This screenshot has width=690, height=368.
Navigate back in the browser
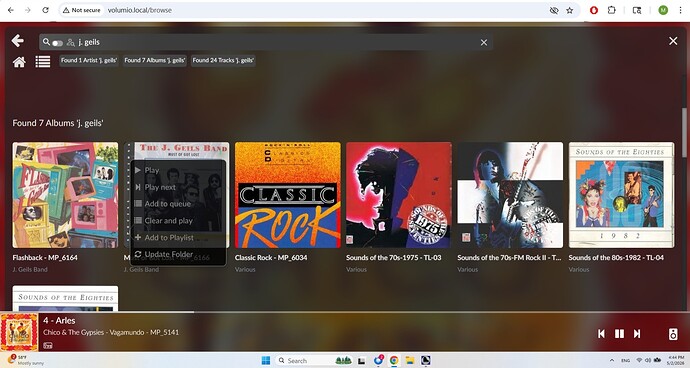11,10
